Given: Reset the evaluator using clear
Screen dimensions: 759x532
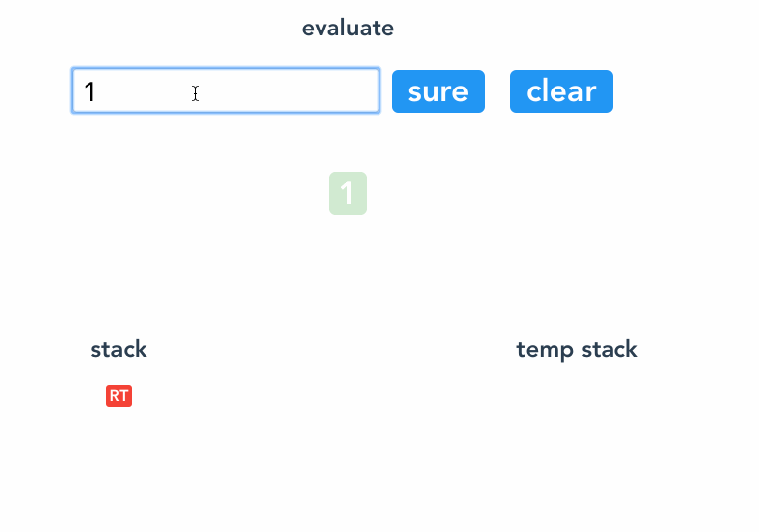Looking at the screenshot, I should tap(561, 91).
